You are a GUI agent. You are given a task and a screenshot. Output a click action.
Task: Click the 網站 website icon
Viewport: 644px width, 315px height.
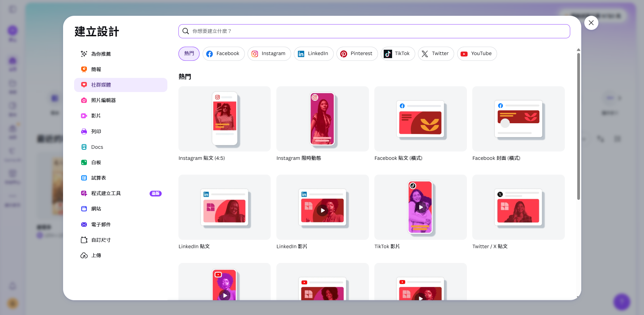pos(84,209)
